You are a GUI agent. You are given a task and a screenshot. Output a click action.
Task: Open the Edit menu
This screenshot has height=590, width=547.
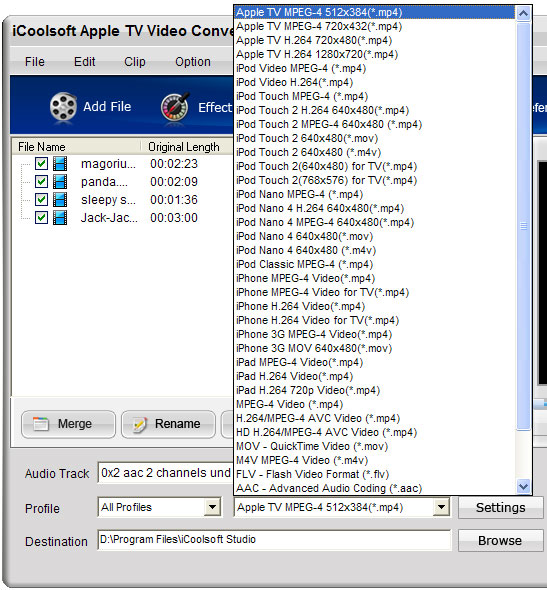85,61
